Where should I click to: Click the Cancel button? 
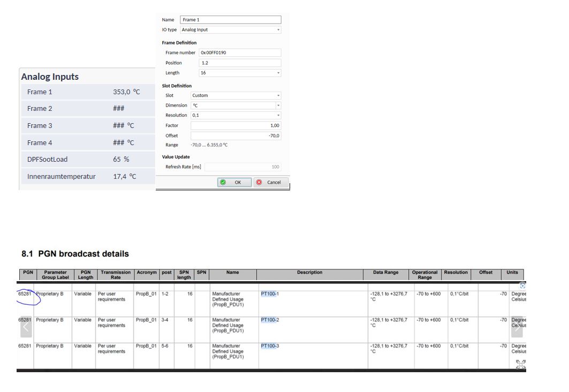(271, 182)
